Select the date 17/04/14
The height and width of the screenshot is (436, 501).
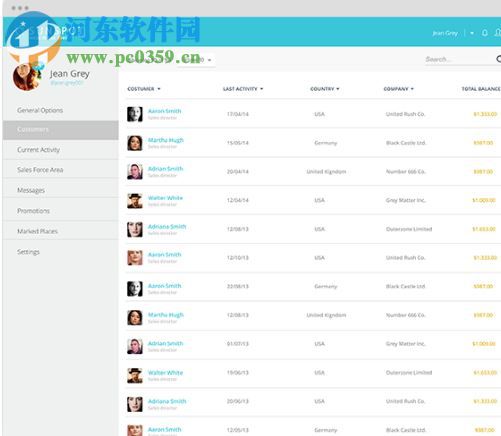[238, 114]
